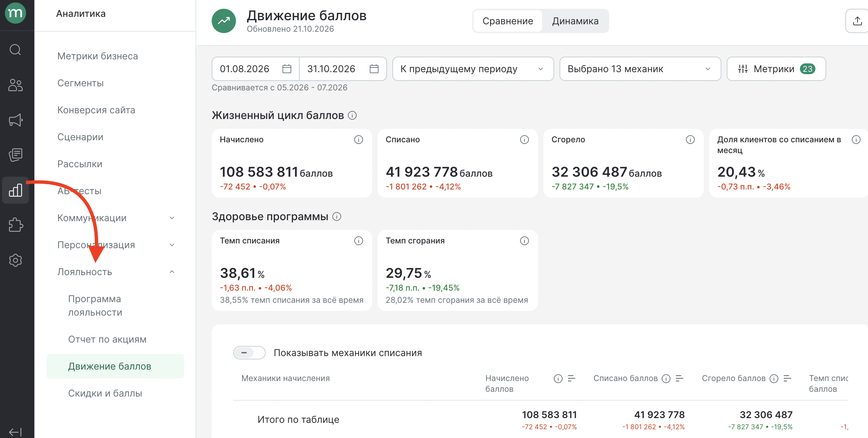Open Программа лояльности submenu item
Viewport: 868px width, 438px height.
95,305
